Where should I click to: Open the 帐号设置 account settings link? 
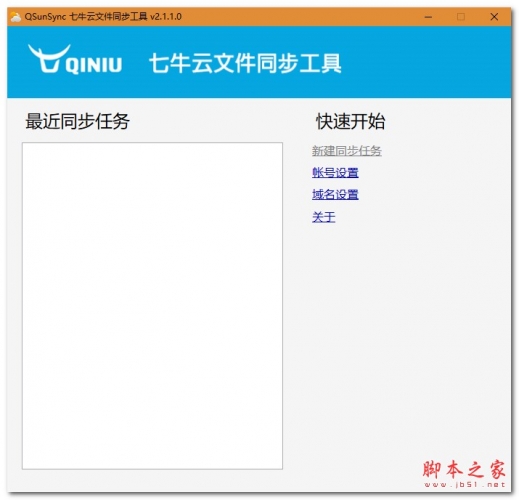tap(335, 173)
